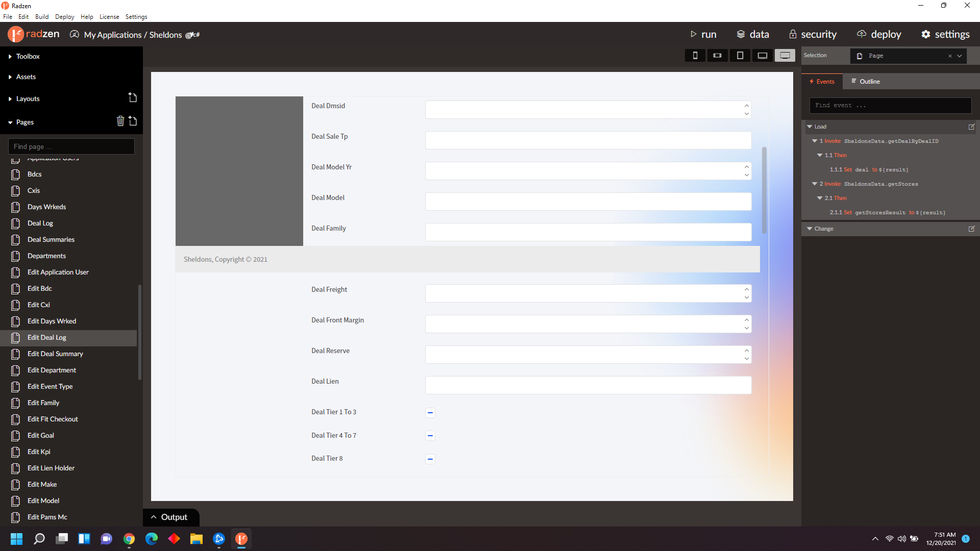The width and height of the screenshot is (980, 551).
Task: Open the License menu
Action: (109, 17)
